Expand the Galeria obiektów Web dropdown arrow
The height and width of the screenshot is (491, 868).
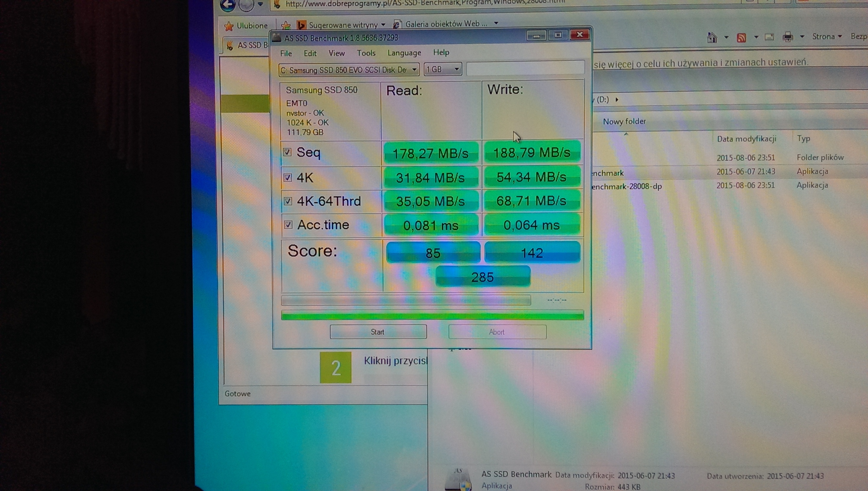point(496,23)
